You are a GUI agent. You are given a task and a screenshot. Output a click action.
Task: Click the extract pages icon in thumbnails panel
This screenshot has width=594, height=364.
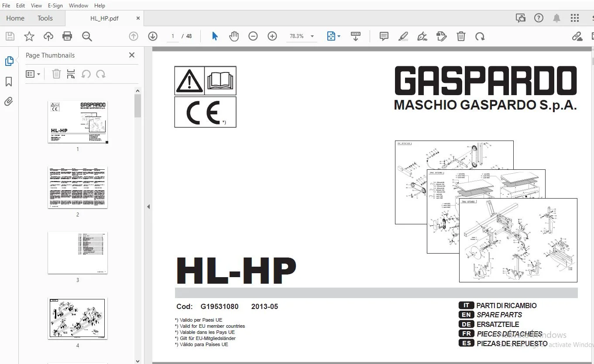pyautogui.click(x=71, y=74)
